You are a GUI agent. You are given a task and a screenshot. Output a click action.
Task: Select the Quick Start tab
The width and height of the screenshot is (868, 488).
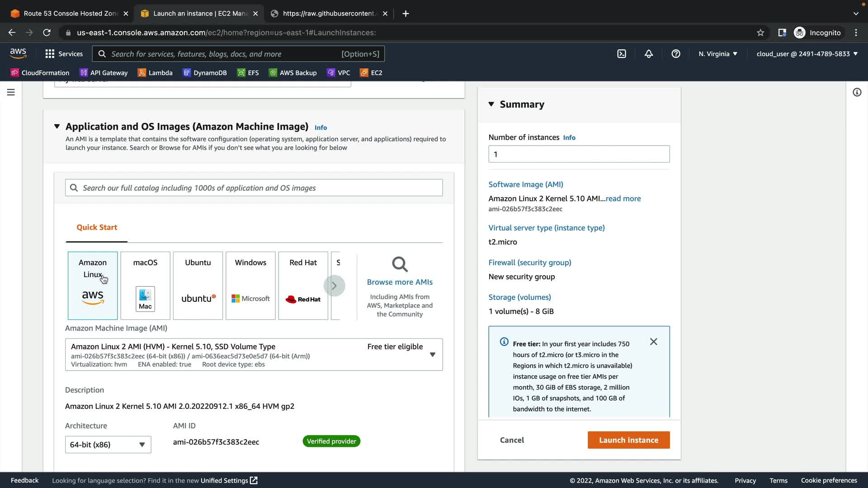pyautogui.click(x=97, y=227)
